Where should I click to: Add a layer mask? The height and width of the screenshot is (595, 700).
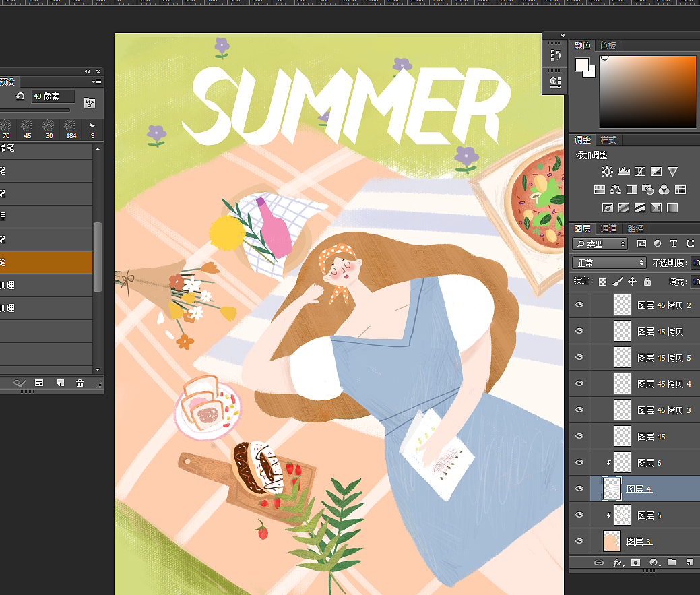[636, 563]
